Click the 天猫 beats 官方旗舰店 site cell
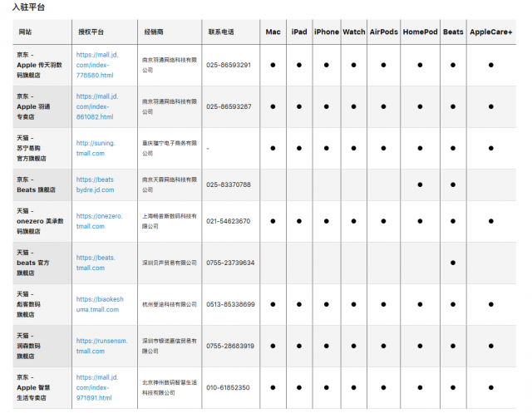This screenshot has width=532, height=413. [42, 263]
